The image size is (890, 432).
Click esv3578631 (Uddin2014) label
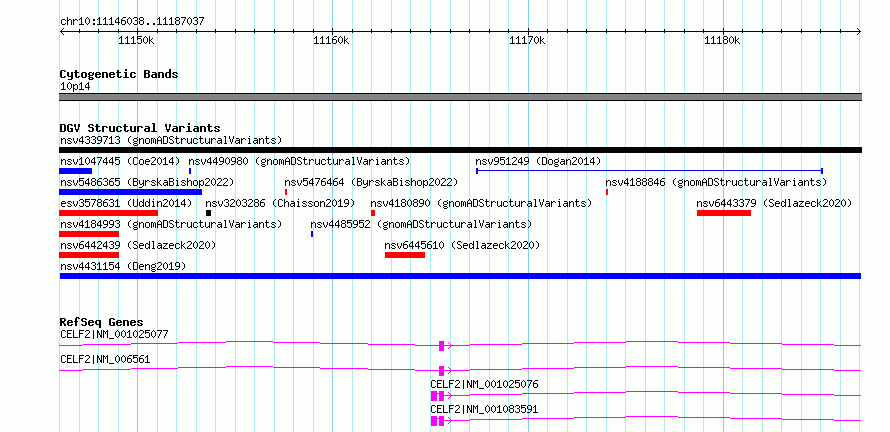pos(126,203)
